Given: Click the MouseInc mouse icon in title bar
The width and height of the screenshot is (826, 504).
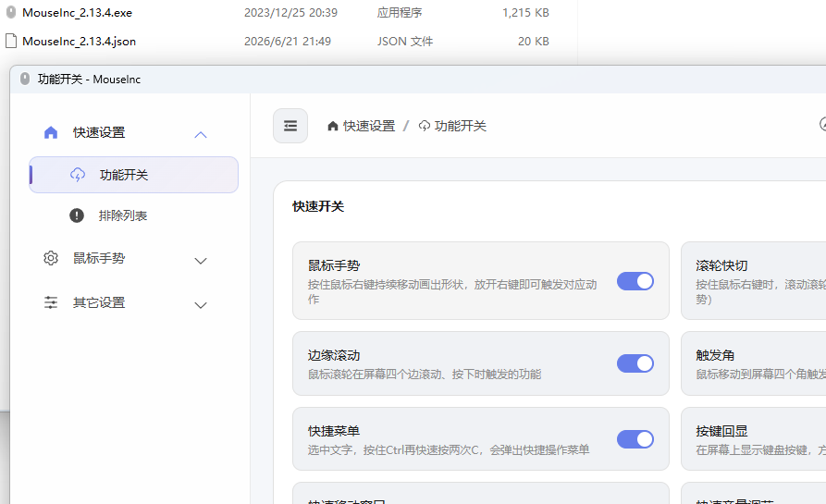Looking at the screenshot, I should (x=25, y=79).
